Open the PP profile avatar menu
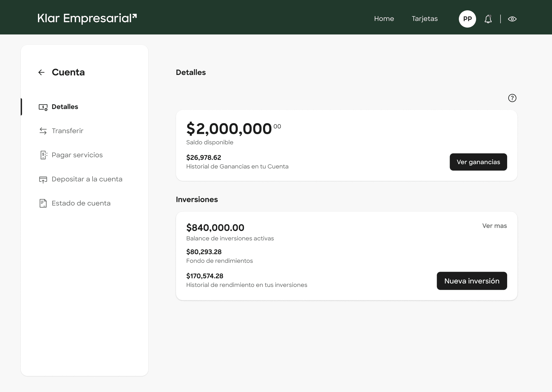Viewport: 552px width, 392px height. pos(467,19)
